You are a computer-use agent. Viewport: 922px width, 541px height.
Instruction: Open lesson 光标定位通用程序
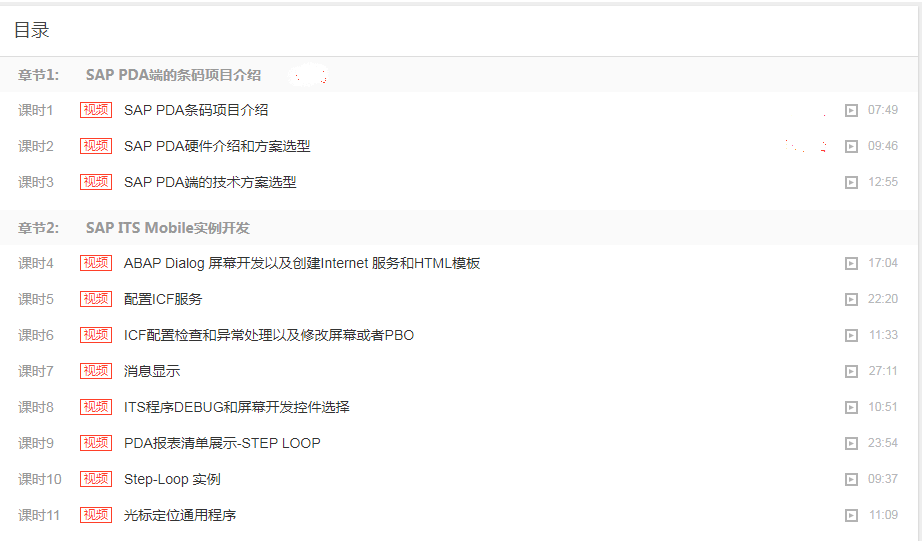click(180, 515)
